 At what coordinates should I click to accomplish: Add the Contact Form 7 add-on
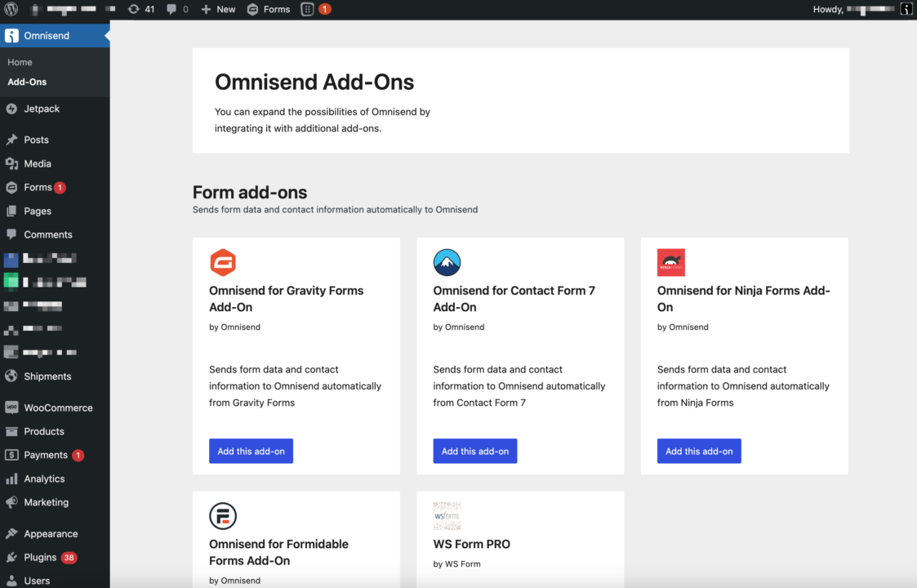(475, 451)
